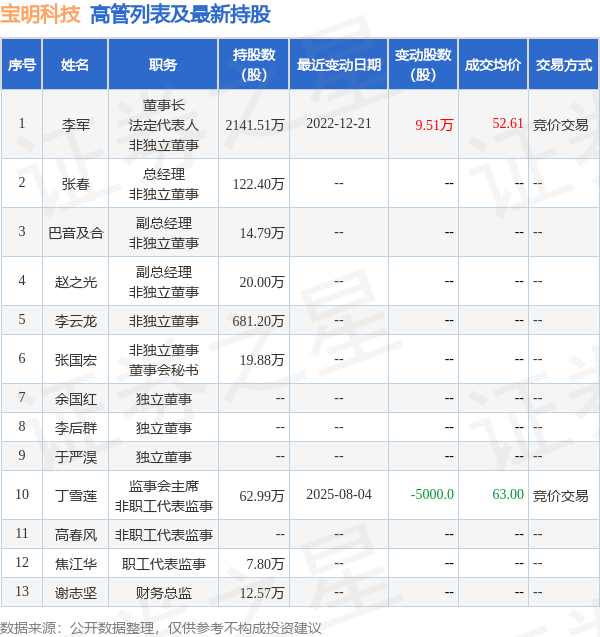Click the 总经理 position of 张春
The height and width of the screenshot is (637, 600).
click(x=163, y=174)
